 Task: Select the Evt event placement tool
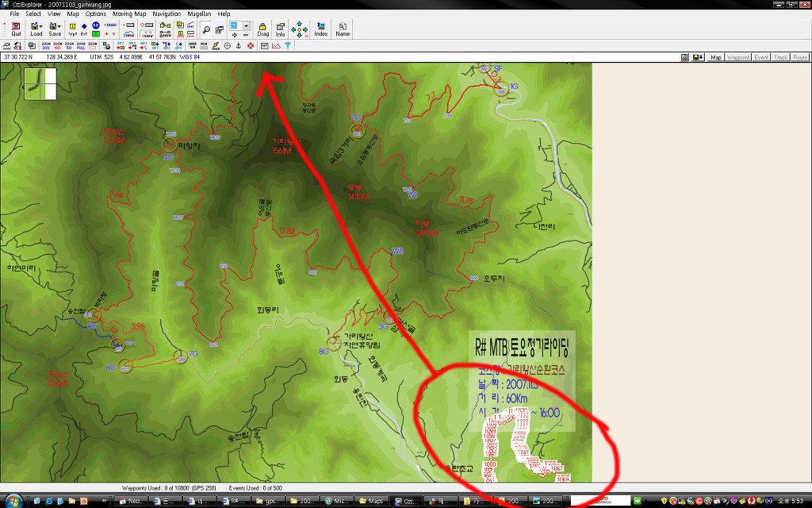coord(84,29)
